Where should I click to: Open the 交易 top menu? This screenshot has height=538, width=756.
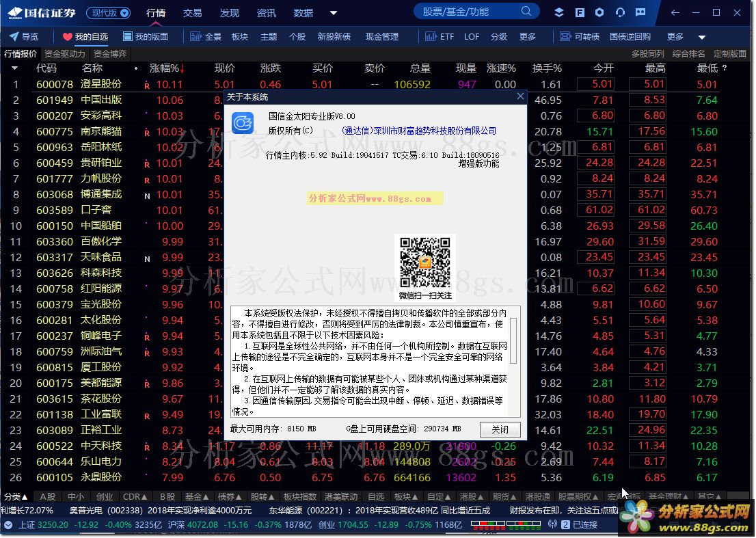(192, 13)
